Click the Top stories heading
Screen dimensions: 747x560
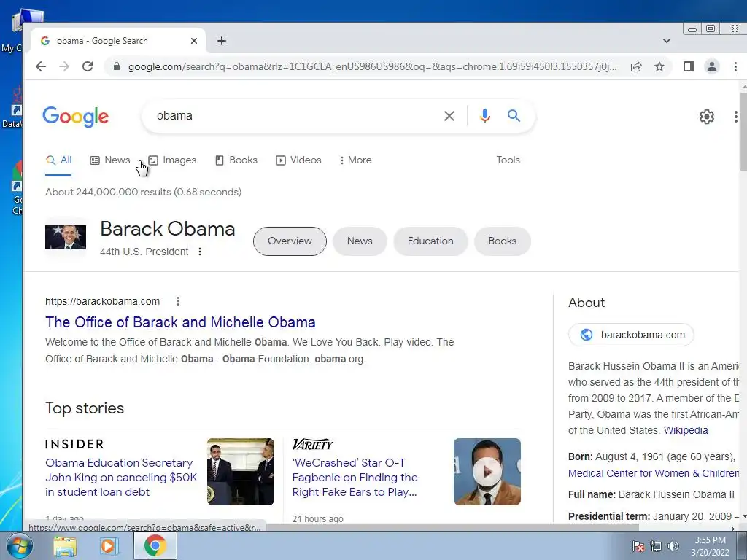tap(85, 408)
